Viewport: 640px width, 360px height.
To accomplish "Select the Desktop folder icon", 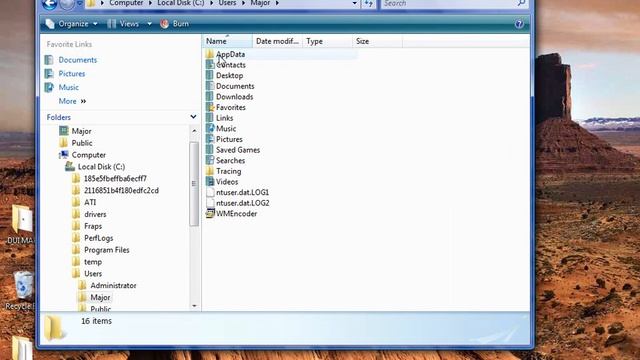I will (210, 76).
